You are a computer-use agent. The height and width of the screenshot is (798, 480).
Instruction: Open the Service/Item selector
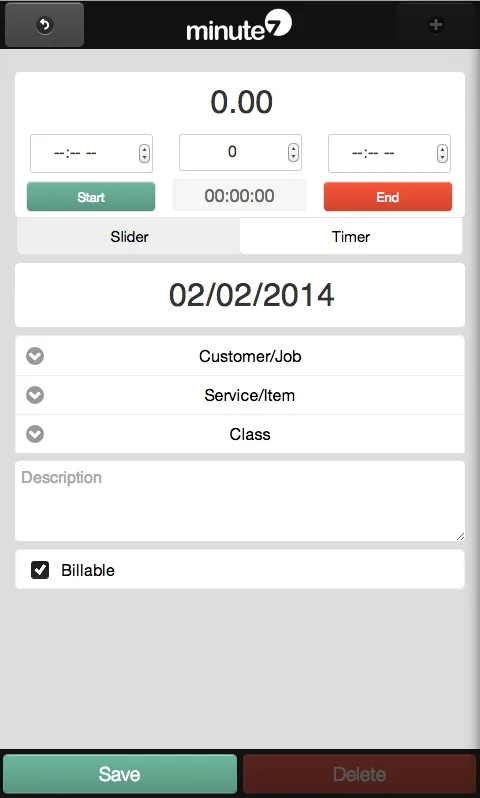240,395
